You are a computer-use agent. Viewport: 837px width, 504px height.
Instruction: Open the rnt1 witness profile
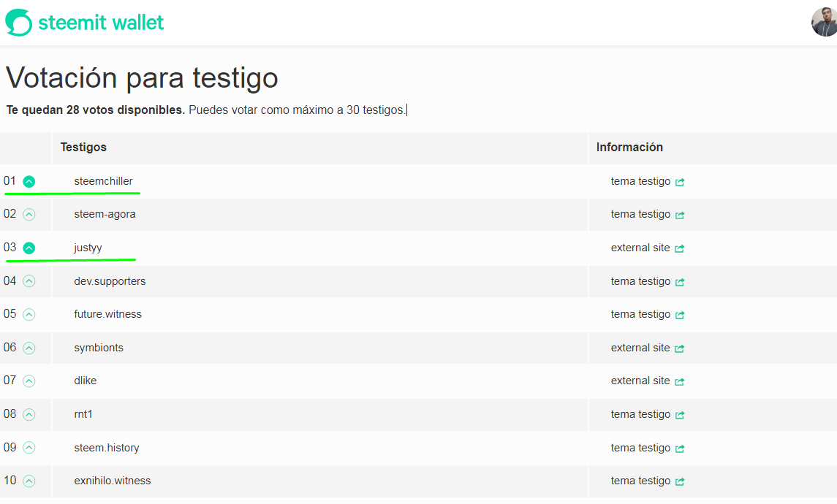83,414
